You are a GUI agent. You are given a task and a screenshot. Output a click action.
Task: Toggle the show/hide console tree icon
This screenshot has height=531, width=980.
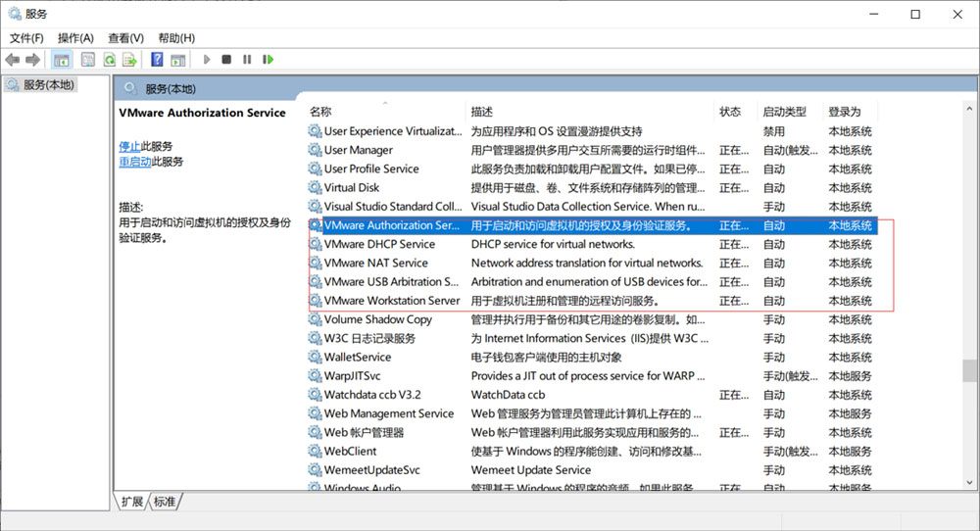click(x=61, y=60)
